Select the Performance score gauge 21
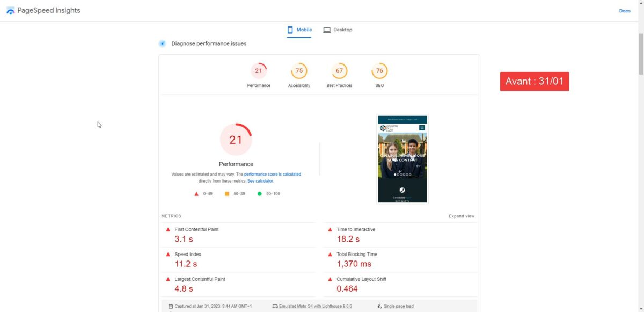 (259, 71)
